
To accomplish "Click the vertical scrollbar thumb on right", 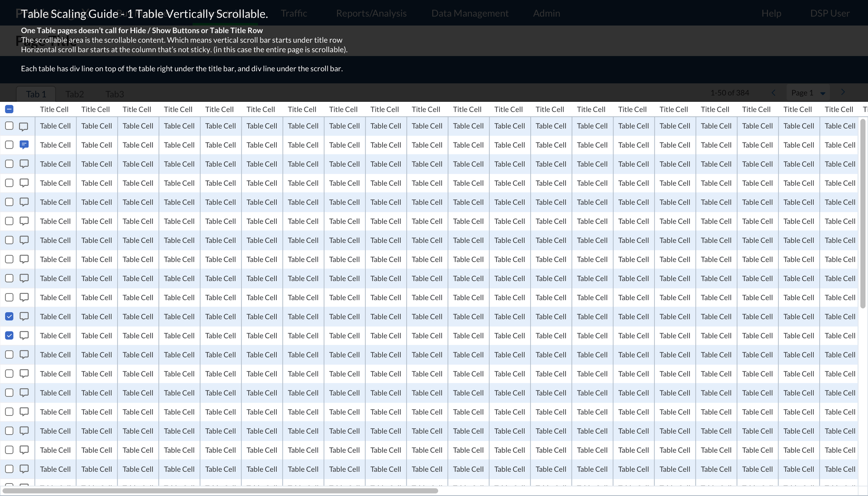I will (863, 214).
